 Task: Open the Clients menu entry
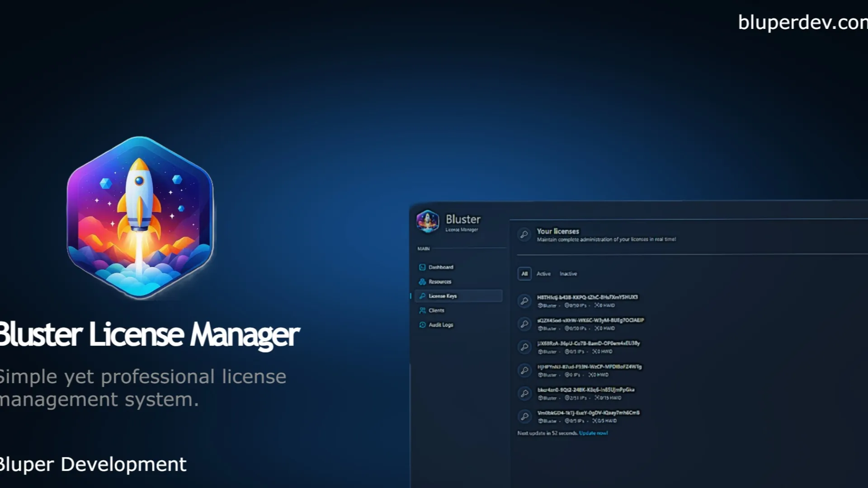436,310
